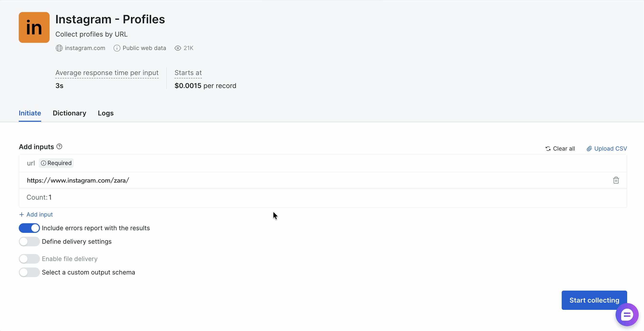Disable Include errors report toggle
This screenshot has height=331, width=644.
29,228
